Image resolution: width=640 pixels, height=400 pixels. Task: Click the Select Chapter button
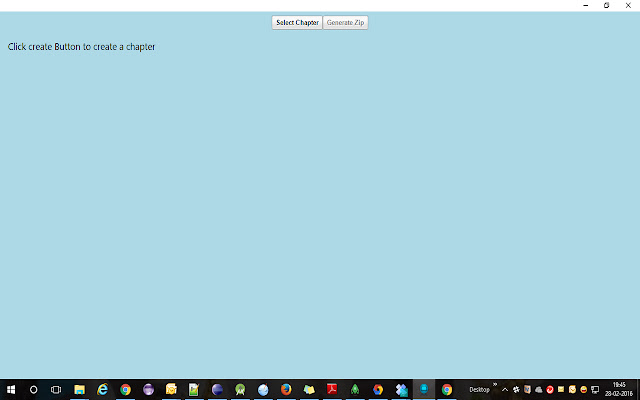coord(297,22)
